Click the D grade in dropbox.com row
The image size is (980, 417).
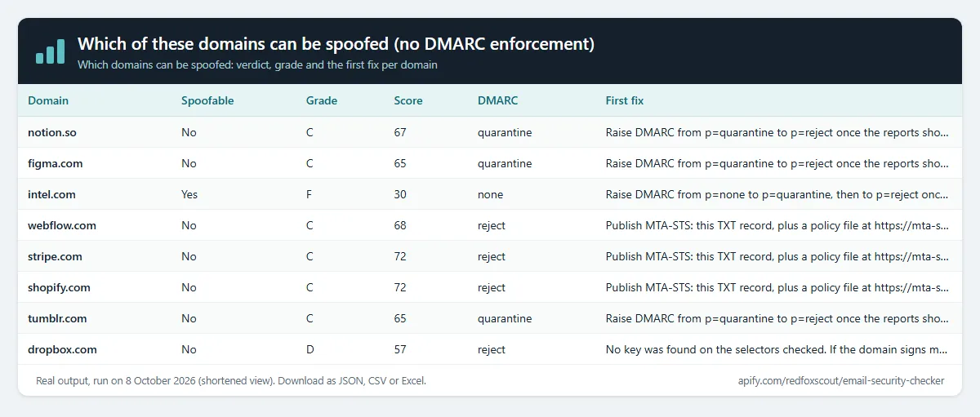(310, 349)
